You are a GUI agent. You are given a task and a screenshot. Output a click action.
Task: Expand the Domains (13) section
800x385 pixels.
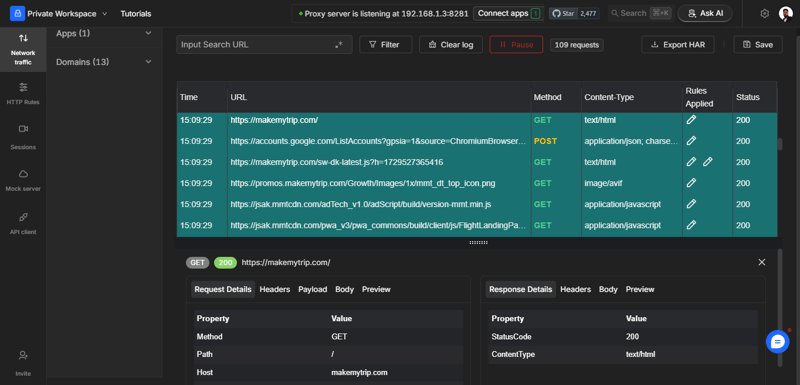tap(104, 62)
